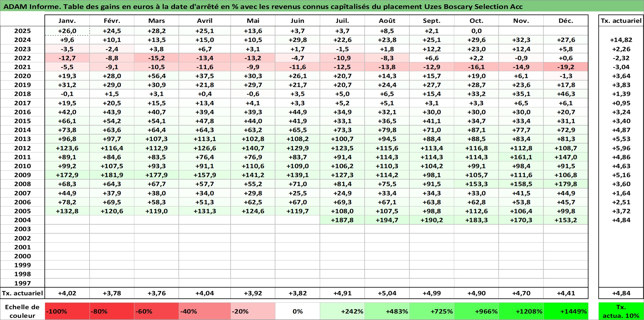Image resolution: width=644 pixels, height=320 pixels.
Task: Select the +140,7 cell in Mai 2012
Action: click(x=253, y=148)
